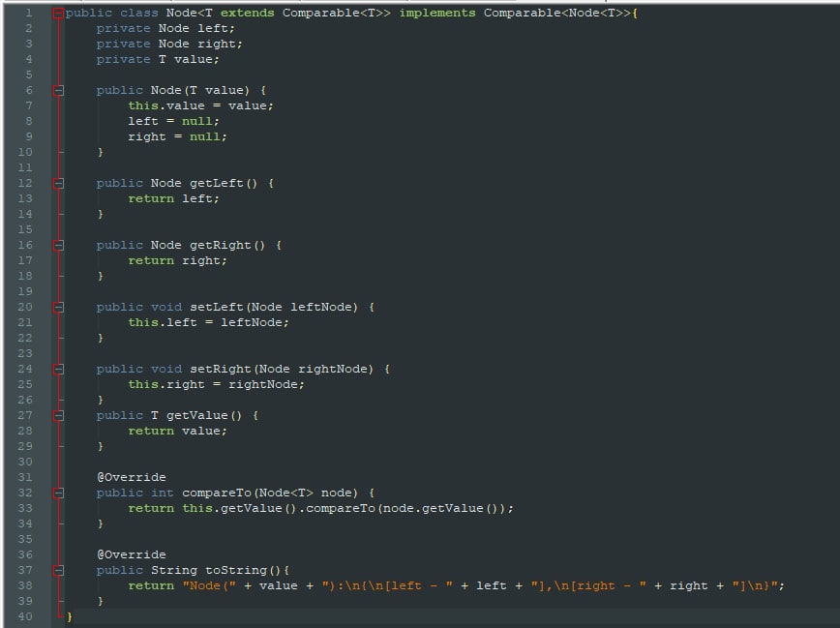Click the 'right = null;' statement
The height and width of the screenshot is (628, 840).
coord(177,136)
